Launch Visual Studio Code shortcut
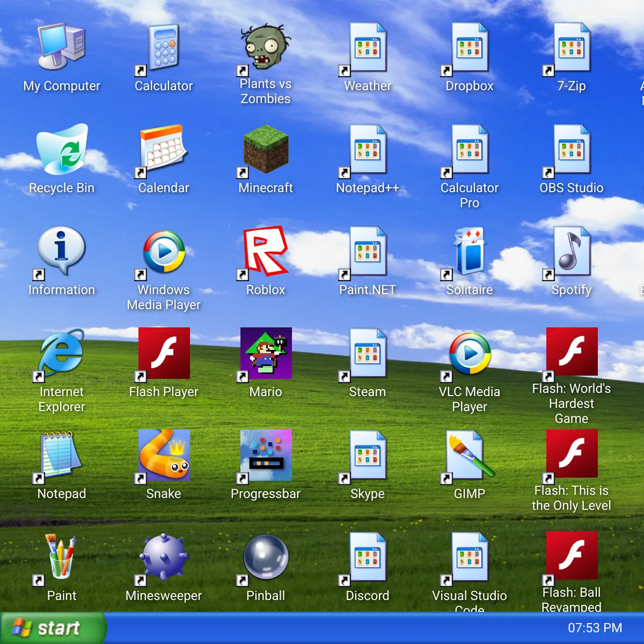Image resolution: width=644 pixels, height=644 pixels. (x=470, y=557)
